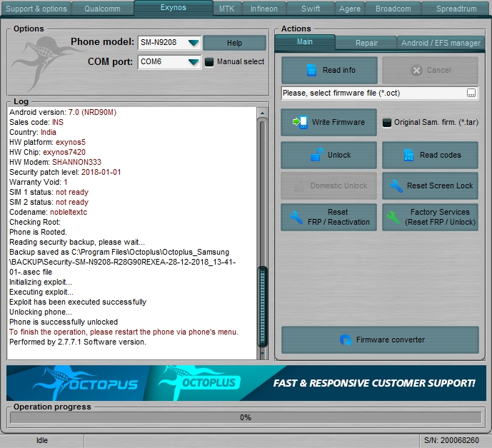Click Reset FRP / Reactivation button
Screen dimensions: 492x448
pyautogui.click(x=329, y=217)
